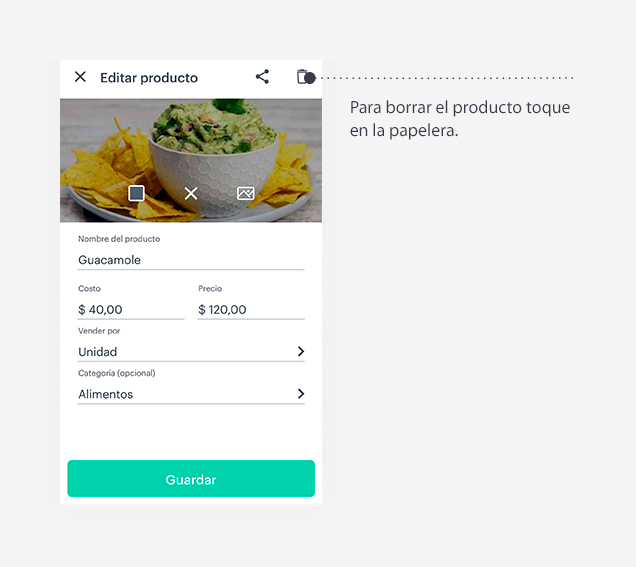Screen dimensions: 636x567
Task: Choose the color square icon on photo
Action: click(136, 193)
